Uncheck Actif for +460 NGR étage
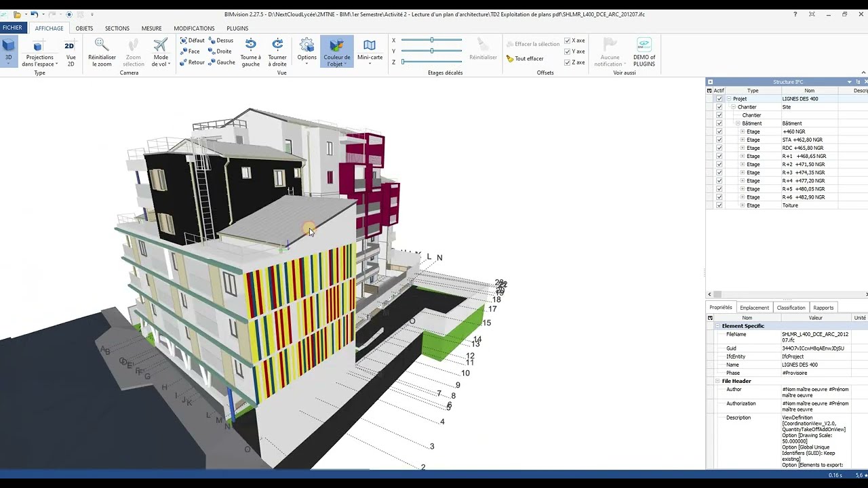The height and width of the screenshot is (488, 868). coord(719,131)
